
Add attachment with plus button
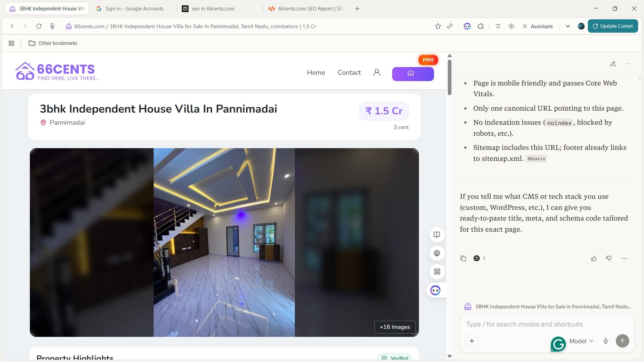472,341
